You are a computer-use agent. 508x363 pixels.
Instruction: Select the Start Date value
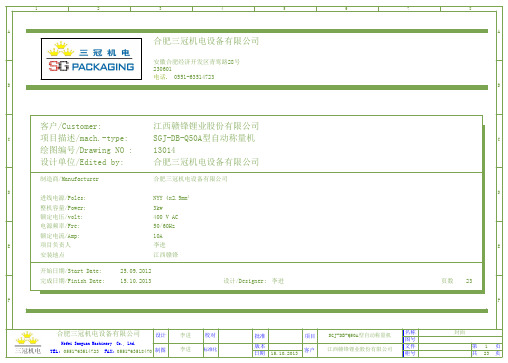coord(136,271)
